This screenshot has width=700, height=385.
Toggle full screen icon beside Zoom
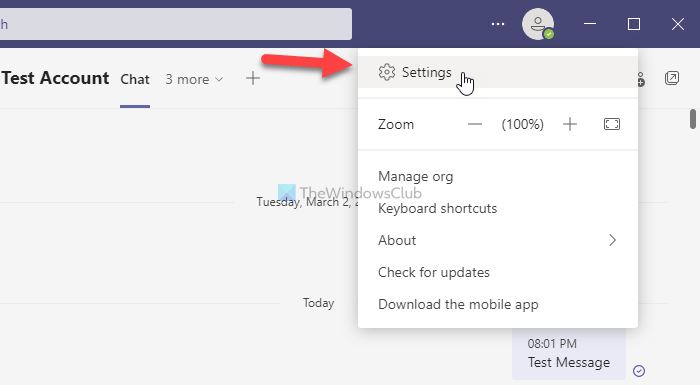[612, 124]
